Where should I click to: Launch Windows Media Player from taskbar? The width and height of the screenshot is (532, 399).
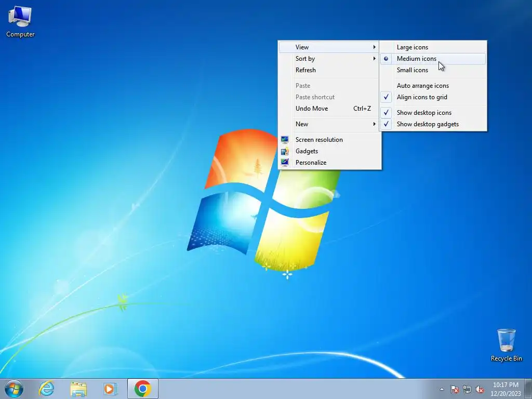click(110, 389)
